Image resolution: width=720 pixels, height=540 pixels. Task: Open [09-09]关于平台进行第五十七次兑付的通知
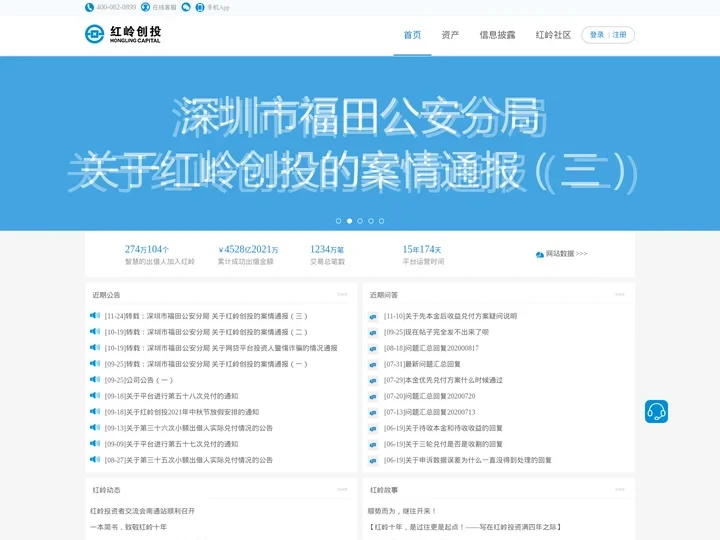171,444
